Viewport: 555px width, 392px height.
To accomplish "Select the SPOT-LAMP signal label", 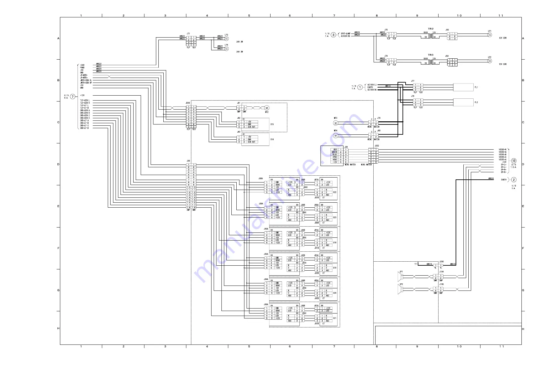I will coord(346,34).
